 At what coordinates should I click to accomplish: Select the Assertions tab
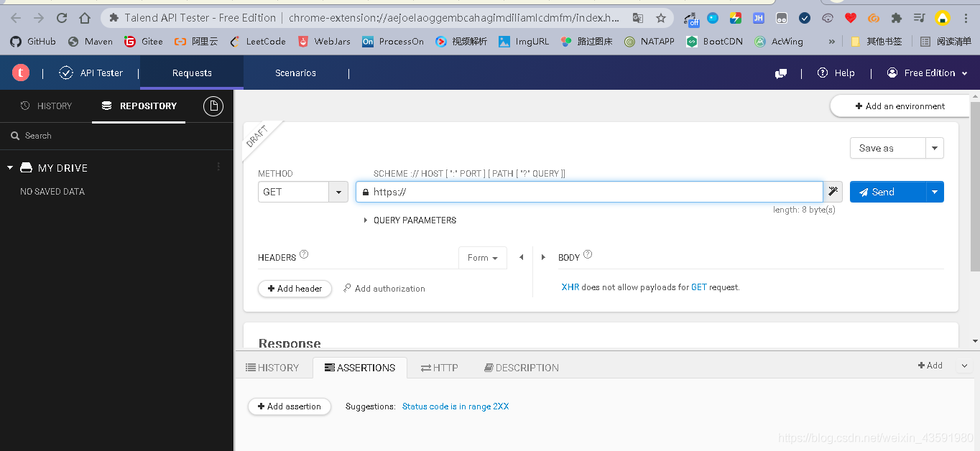pyautogui.click(x=360, y=368)
